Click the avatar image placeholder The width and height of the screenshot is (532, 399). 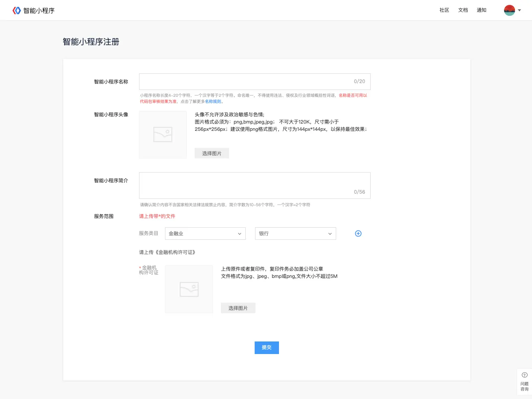coord(163,134)
